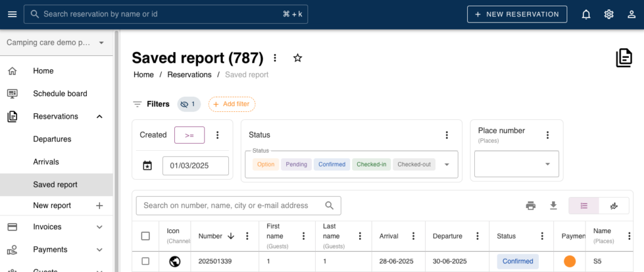Collapse the Reservations sidebar section

point(99,116)
